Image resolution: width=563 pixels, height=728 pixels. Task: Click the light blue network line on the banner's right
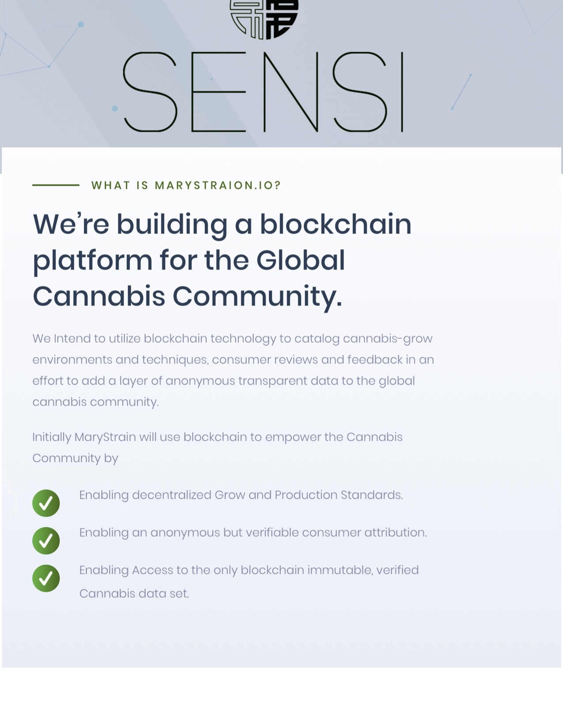(x=461, y=91)
